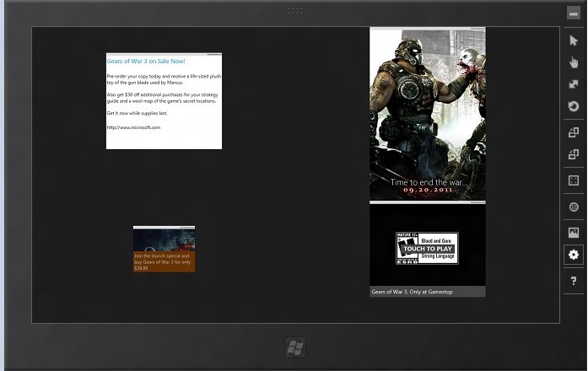The height and width of the screenshot is (371, 588).
Task: Click 'Gears of War 3. Only at Gamestop' caption
Action: 413,292
